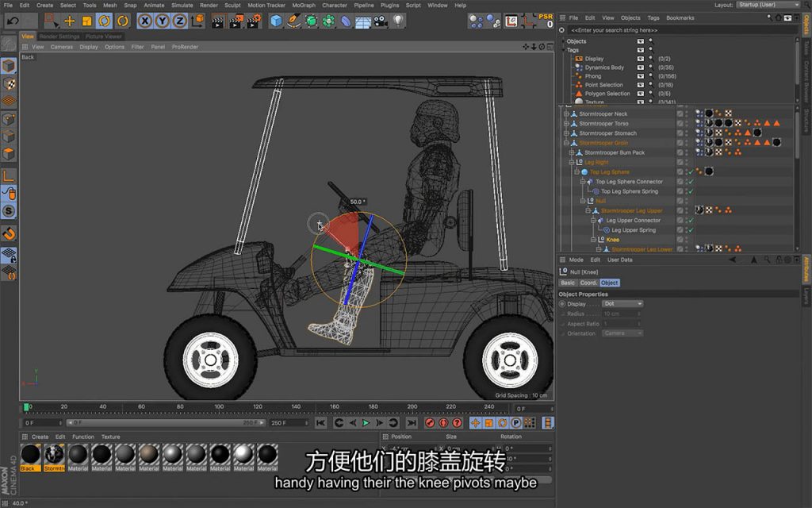The width and height of the screenshot is (812, 508).
Task: Add a Light object
Action: (x=398, y=21)
